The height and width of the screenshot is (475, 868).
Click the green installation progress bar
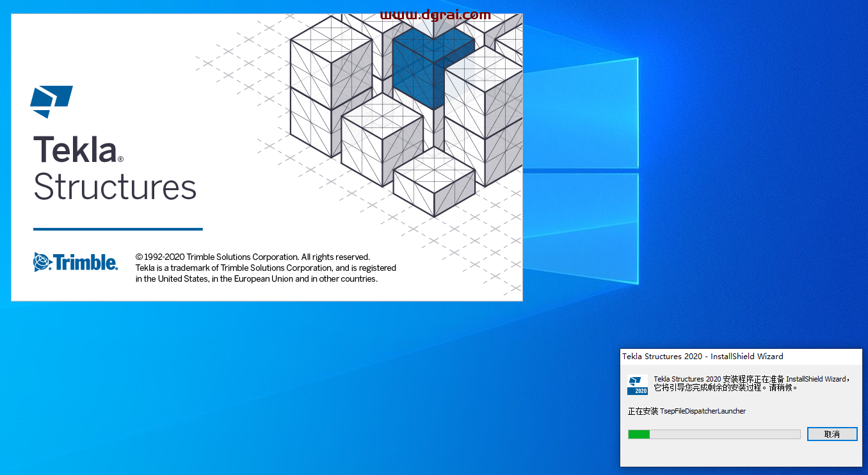714,434
